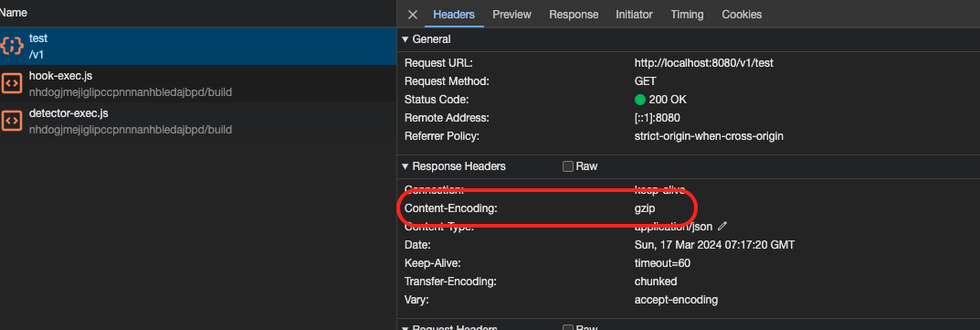Switch to the Initiator tab
The image size is (980, 330).
tap(634, 15)
